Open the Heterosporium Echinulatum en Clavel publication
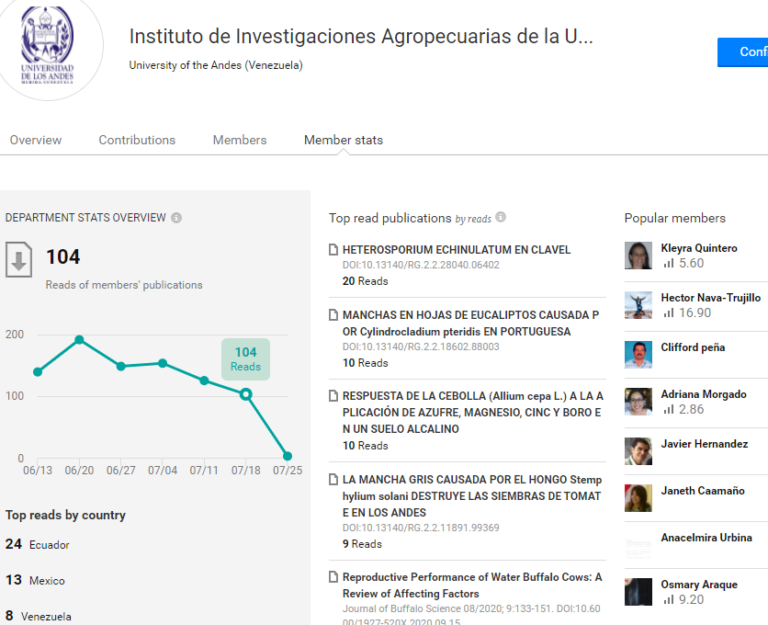 coord(456,250)
